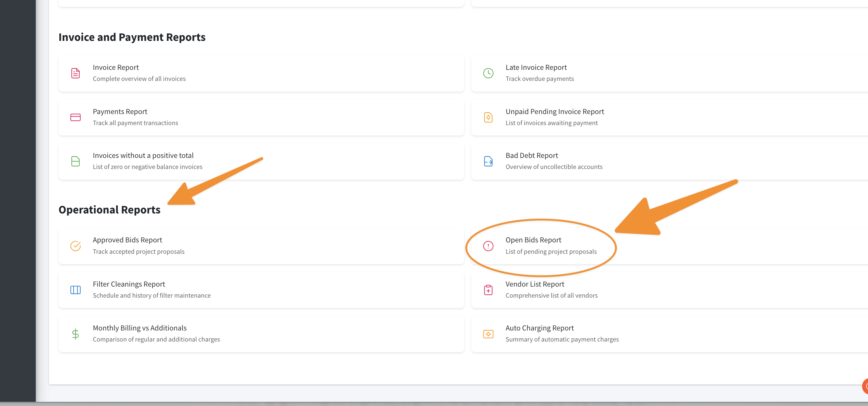
Task: Click the Filter Cleanings Report columns icon
Action: point(75,290)
